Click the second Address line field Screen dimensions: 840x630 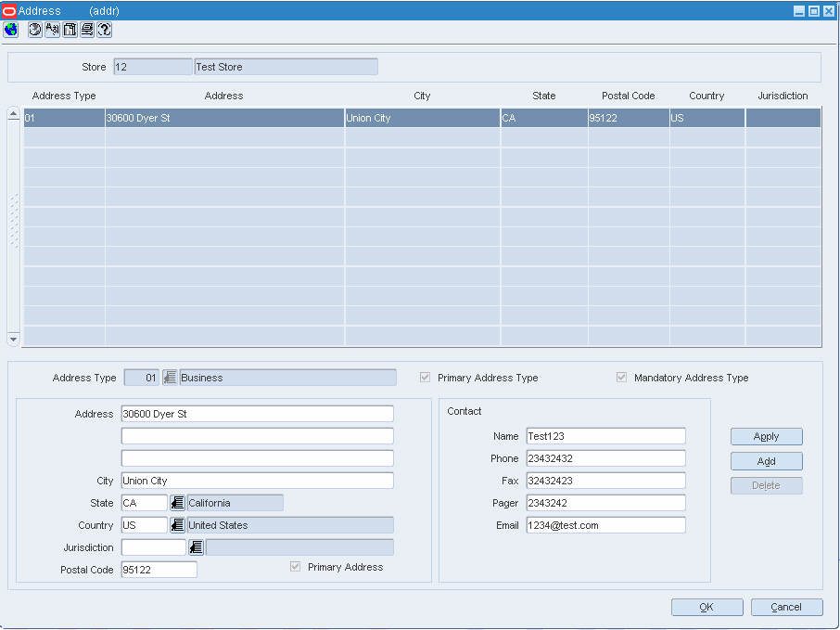point(257,436)
